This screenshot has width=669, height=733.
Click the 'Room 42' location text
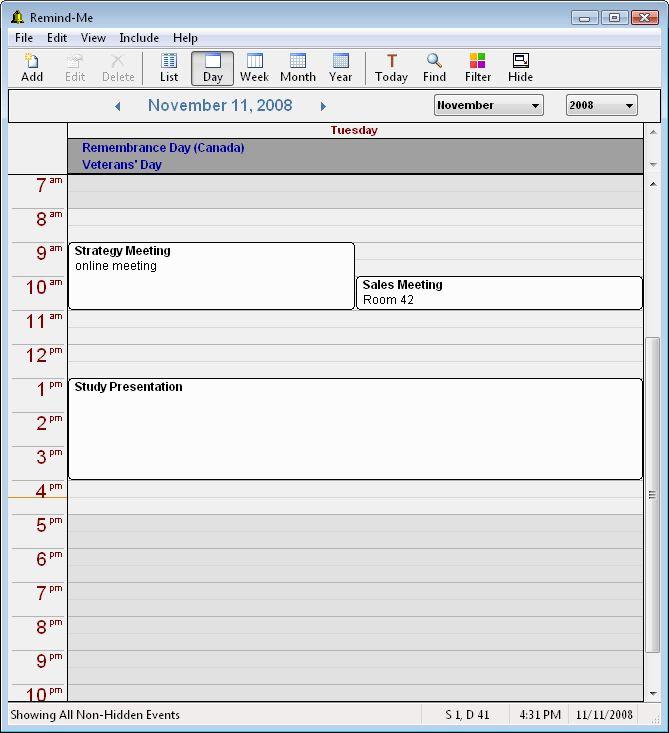point(388,300)
